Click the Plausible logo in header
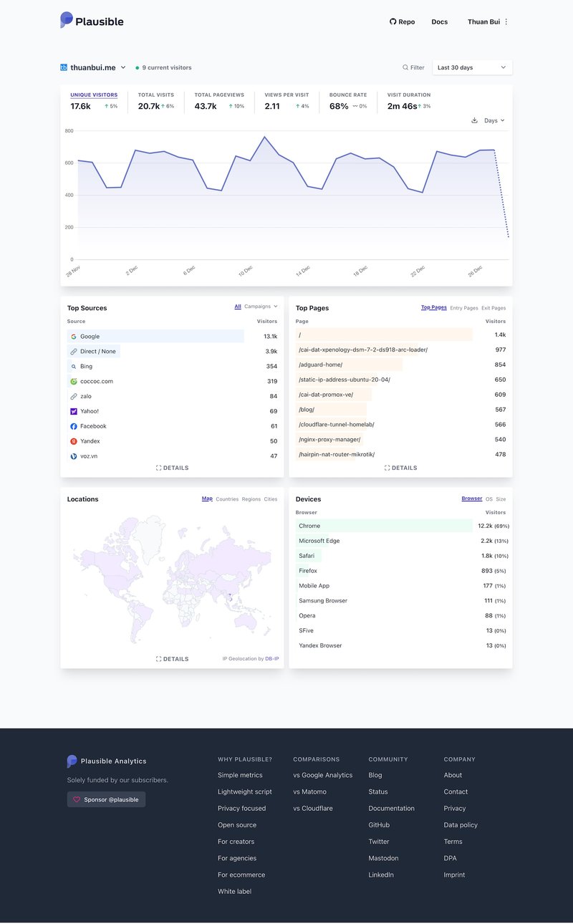 [x=92, y=21]
